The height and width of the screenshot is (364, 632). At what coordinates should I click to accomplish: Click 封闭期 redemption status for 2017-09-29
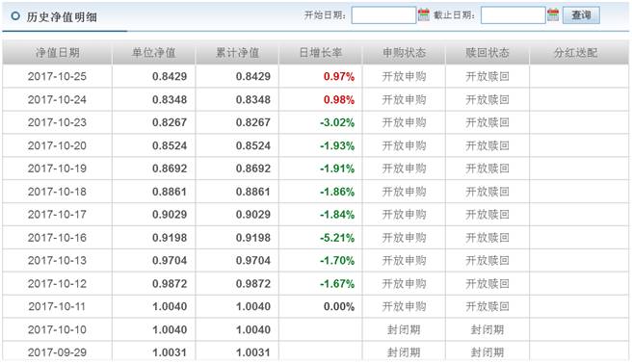pyautogui.click(x=487, y=352)
